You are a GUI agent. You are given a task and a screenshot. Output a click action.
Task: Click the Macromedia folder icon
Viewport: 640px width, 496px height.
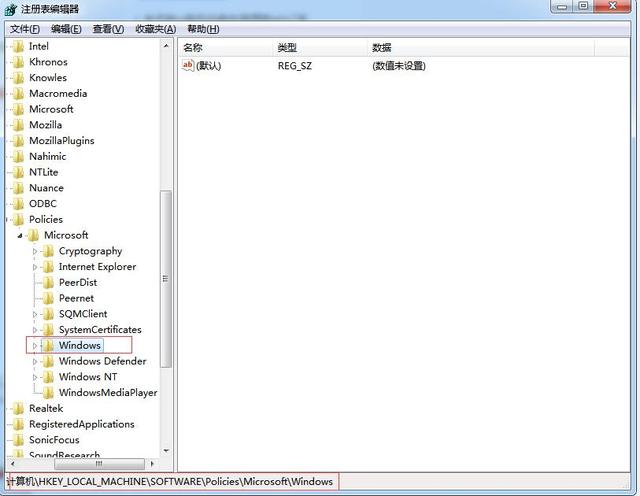[x=18, y=93]
